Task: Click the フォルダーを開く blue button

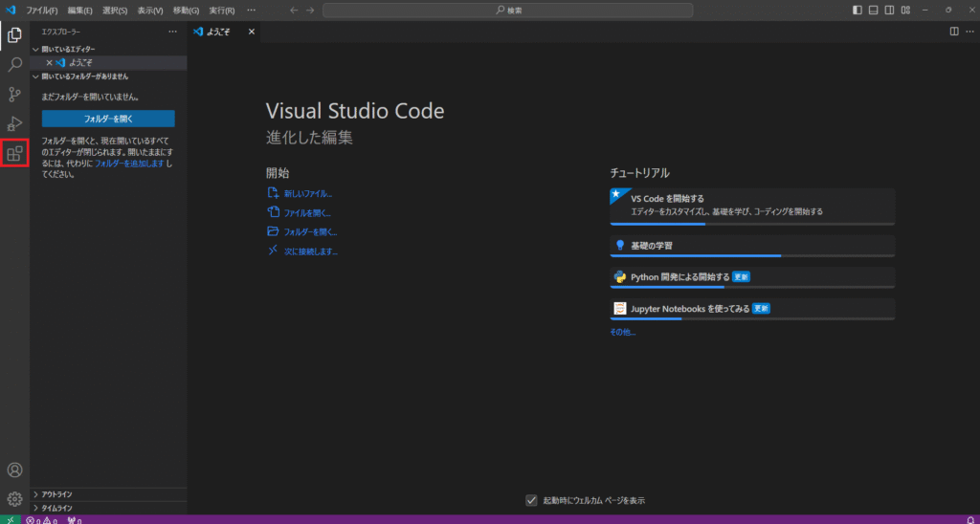Action: click(108, 119)
